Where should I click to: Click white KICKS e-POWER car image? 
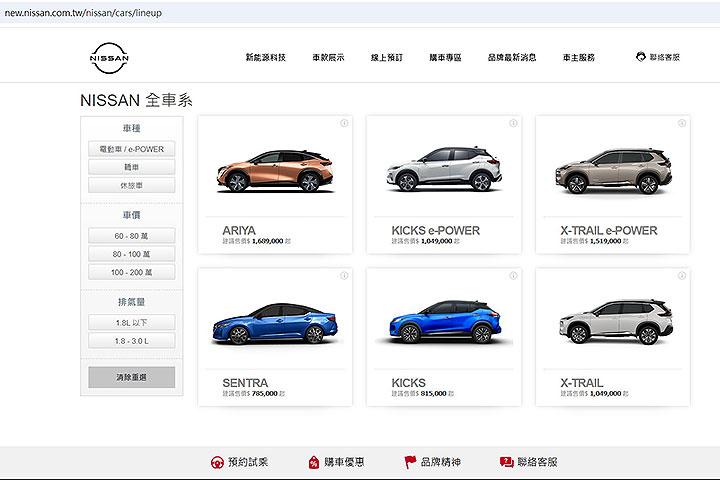[444, 169]
